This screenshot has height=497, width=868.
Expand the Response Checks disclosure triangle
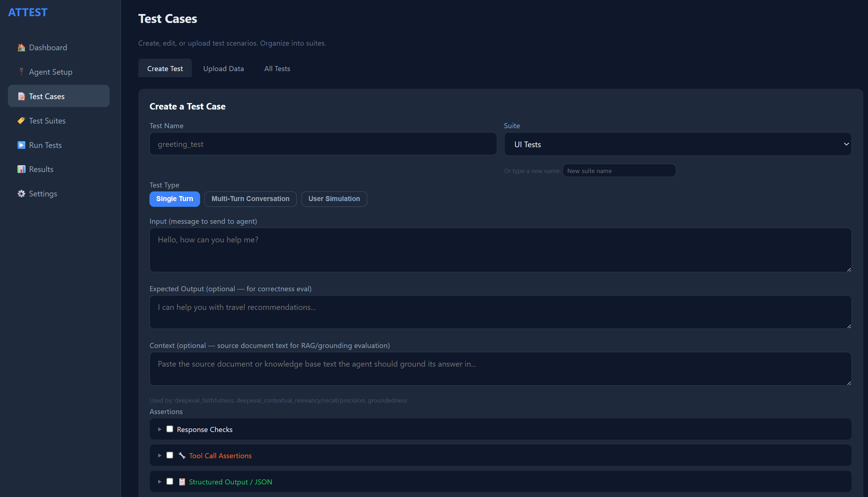click(x=160, y=429)
